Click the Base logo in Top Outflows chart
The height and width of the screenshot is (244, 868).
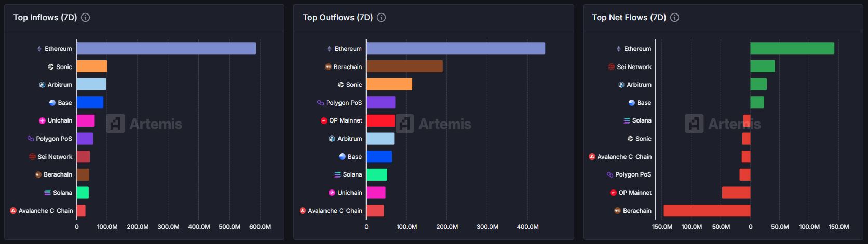tap(342, 157)
